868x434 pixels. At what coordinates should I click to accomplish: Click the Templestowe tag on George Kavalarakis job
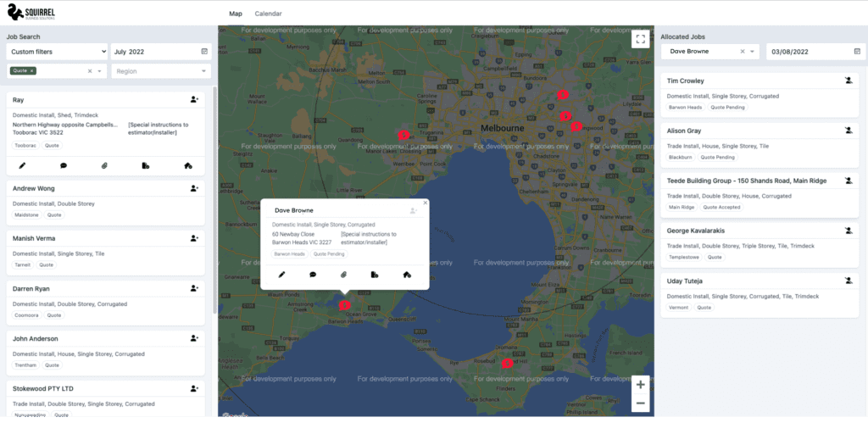coord(684,257)
